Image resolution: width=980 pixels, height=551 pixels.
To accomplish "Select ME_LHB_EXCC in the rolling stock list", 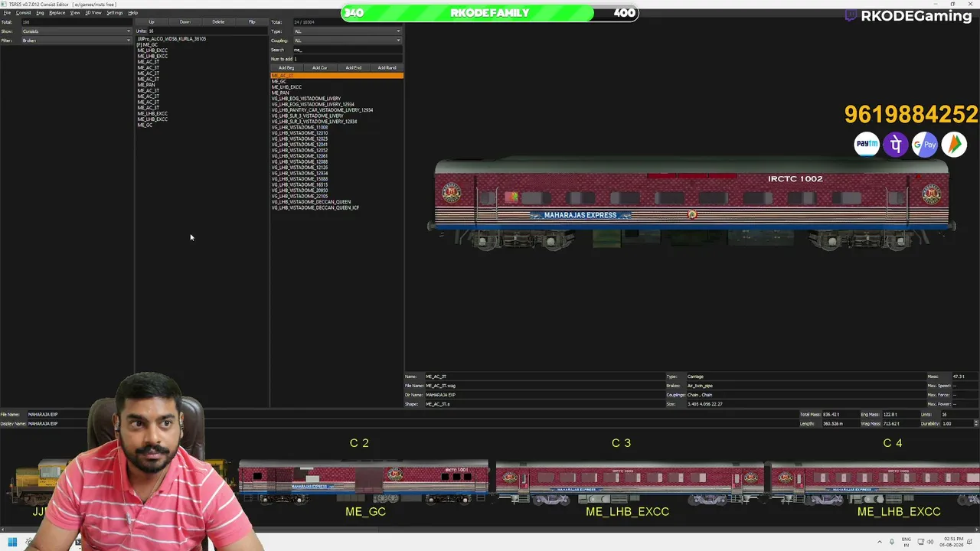I will [x=286, y=87].
